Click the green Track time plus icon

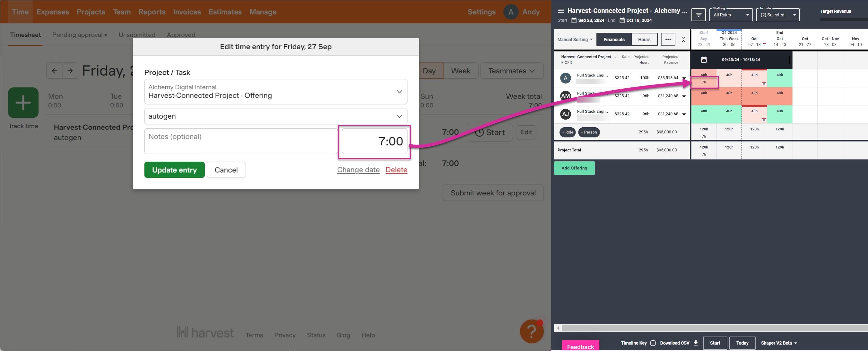[23, 103]
